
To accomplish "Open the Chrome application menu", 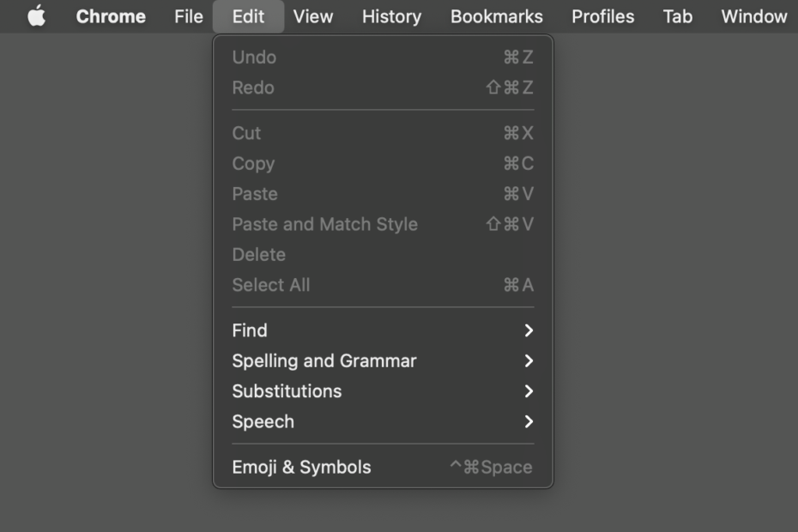I will pyautogui.click(x=111, y=15).
